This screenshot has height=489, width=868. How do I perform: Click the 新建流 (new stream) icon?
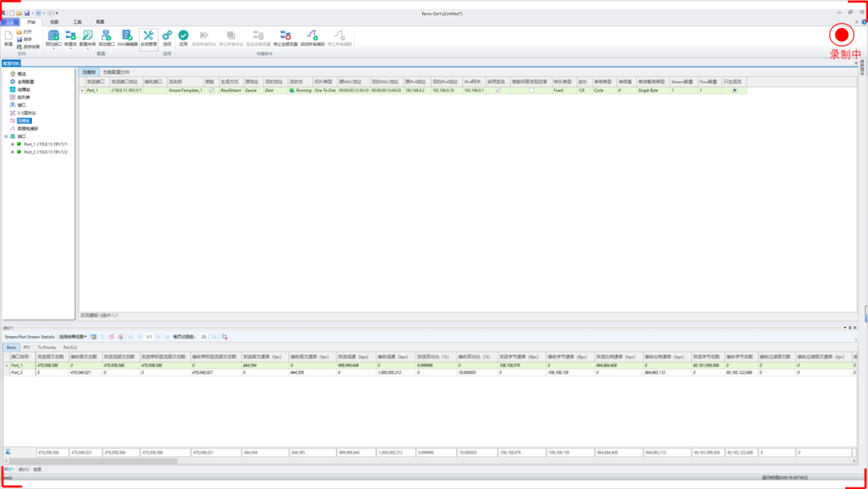point(70,36)
